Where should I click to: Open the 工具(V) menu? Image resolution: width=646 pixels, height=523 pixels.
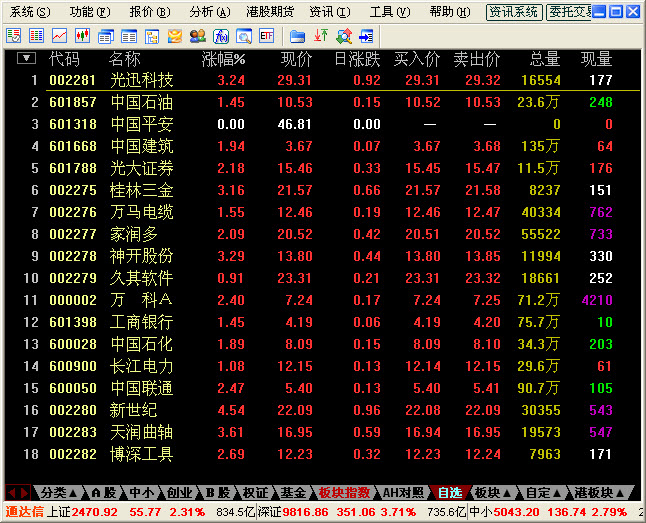tap(390, 12)
